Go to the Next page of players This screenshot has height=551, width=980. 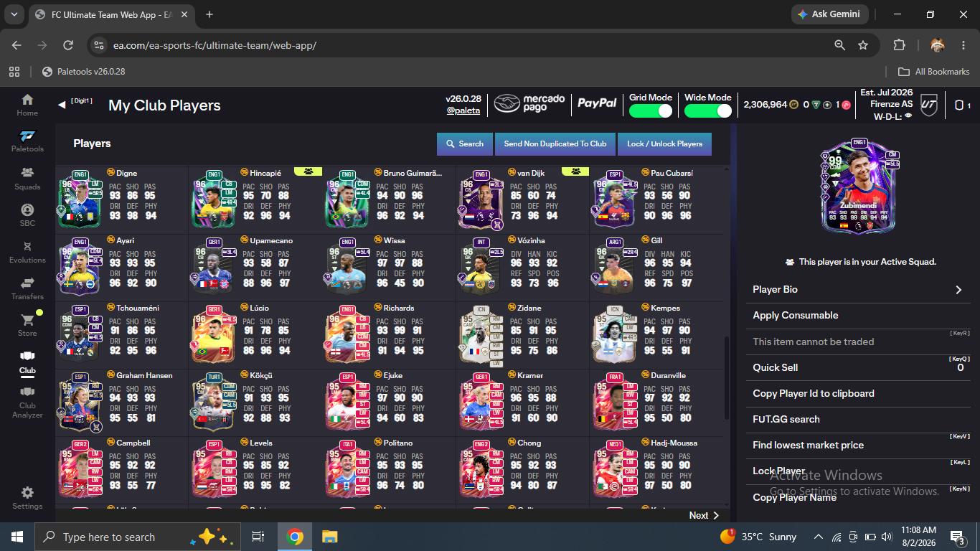704,515
